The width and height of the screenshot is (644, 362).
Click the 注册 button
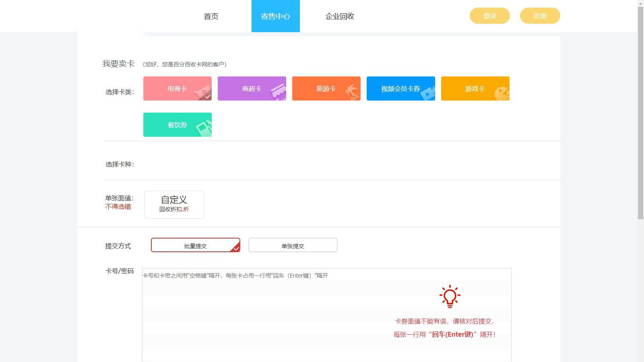pos(540,16)
